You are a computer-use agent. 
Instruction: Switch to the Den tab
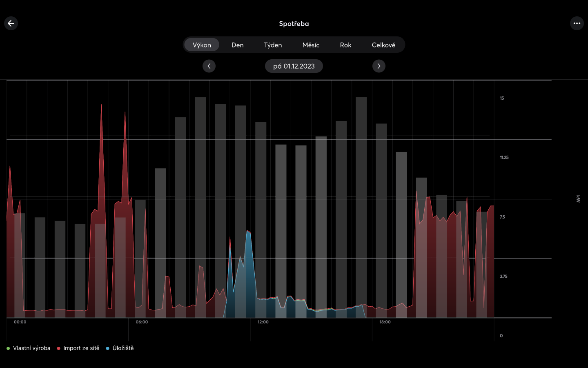point(237,45)
